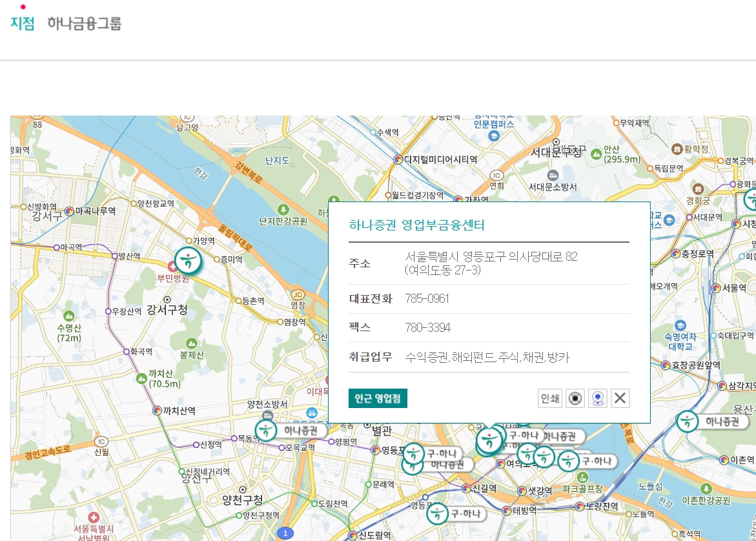The image size is (756, 541).
Task: Click the 강변북로 road label
Action: pos(249,172)
